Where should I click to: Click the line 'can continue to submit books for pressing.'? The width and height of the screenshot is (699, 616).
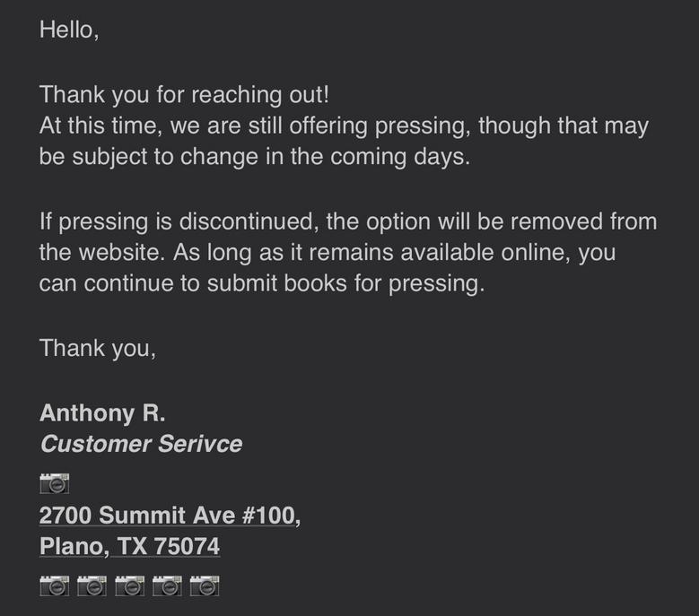(x=262, y=283)
